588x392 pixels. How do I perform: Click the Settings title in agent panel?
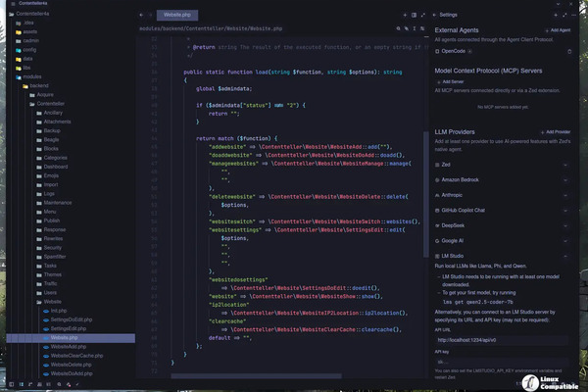(x=448, y=15)
